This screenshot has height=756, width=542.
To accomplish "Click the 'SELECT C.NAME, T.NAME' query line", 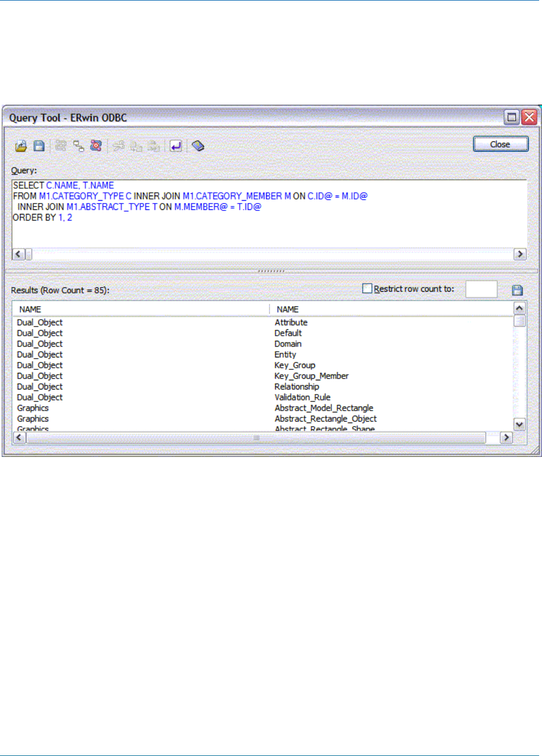I will [64, 185].
